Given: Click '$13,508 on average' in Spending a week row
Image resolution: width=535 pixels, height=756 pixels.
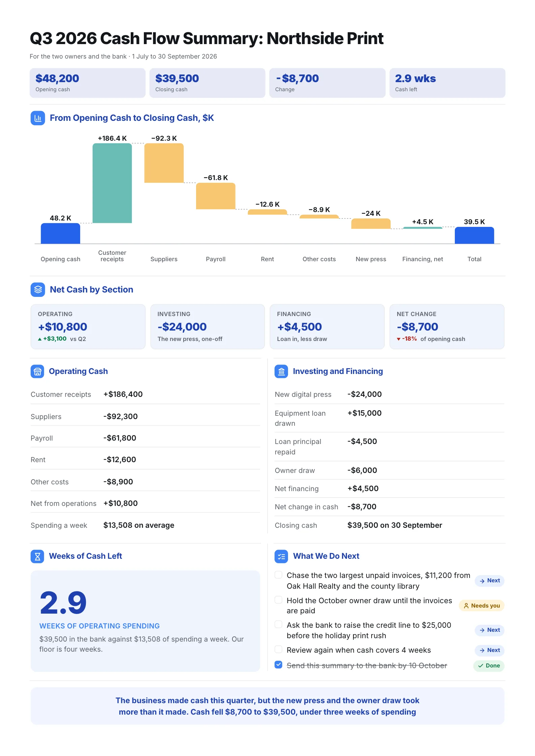Looking at the screenshot, I should (139, 525).
